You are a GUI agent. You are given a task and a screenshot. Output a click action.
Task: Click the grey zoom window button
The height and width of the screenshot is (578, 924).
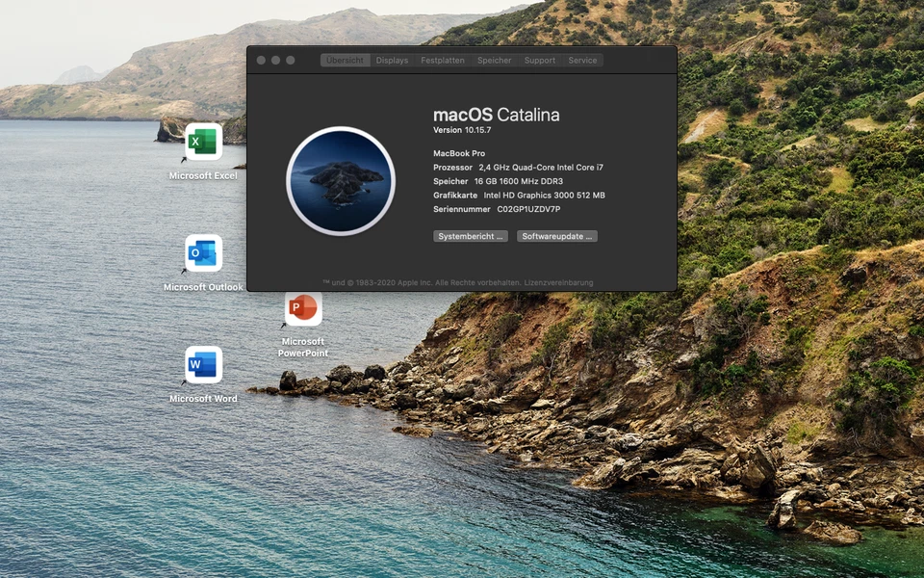(x=291, y=60)
